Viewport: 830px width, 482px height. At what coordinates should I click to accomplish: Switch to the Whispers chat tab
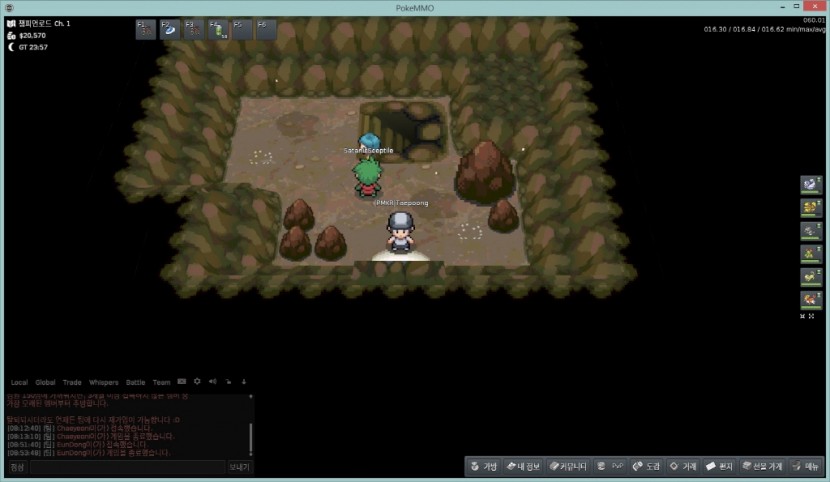[103, 382]
